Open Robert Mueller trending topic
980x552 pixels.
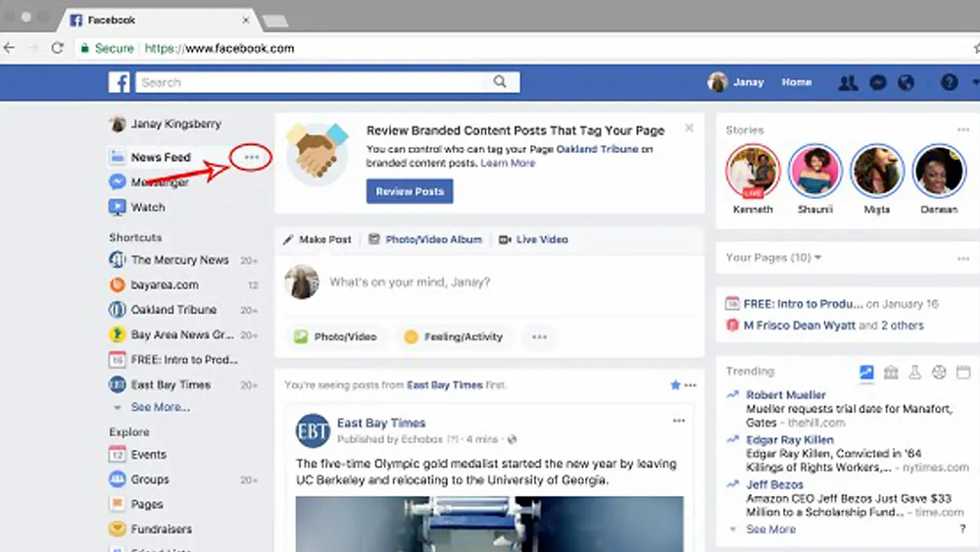[786, 395]
